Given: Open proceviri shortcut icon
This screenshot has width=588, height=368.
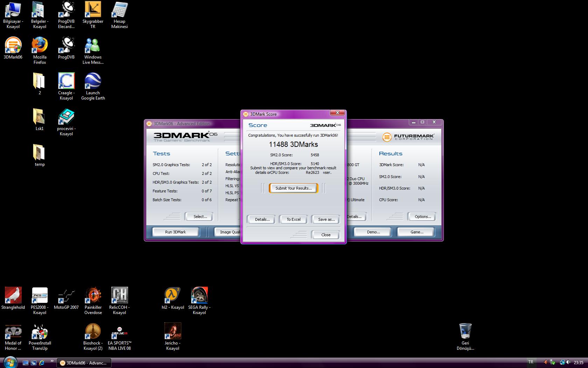Looking at the screenshot, I should click(66, 122).
